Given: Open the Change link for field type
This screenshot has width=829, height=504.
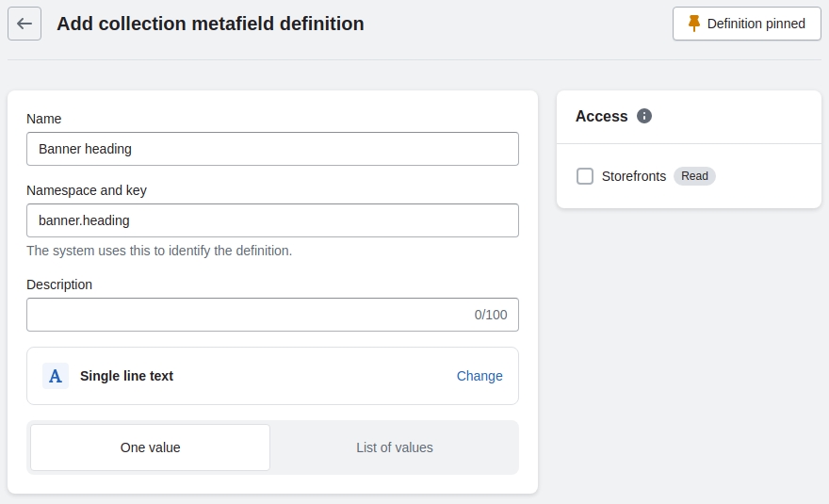Looking at the screenshot, I should pos(480,376).
